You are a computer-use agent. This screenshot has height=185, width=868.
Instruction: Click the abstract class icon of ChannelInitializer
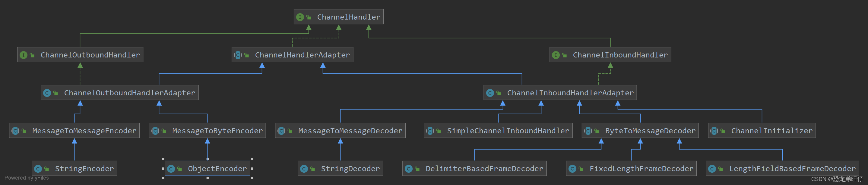click(x=714, y=131)
